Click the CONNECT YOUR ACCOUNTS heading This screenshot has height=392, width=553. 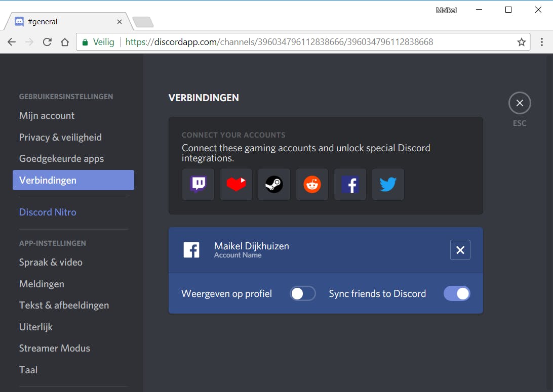coord(233,135)
